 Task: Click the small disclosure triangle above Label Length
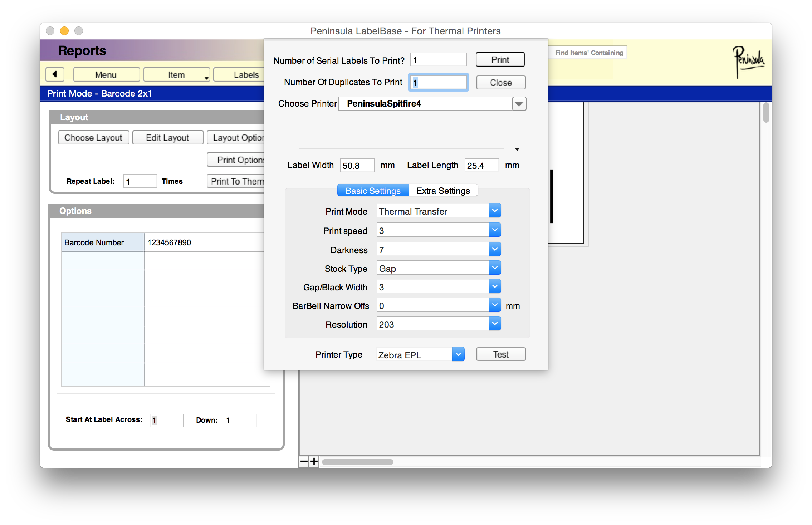pos(517,149)
